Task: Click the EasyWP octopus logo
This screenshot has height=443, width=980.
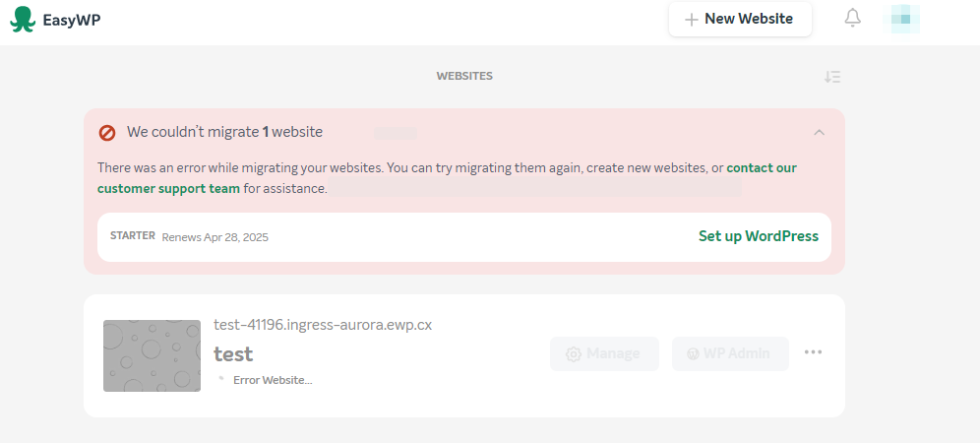Action: (x=24, y=19)
